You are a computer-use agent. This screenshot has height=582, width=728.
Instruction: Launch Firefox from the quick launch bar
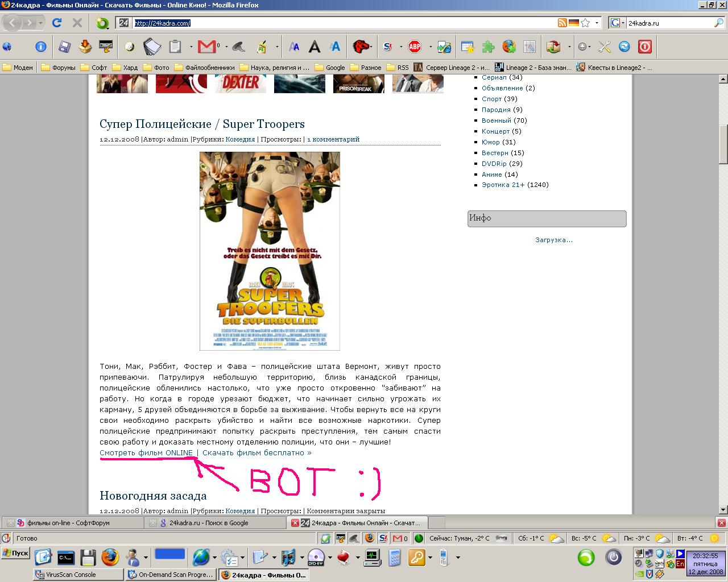pyautogui.click(x=110, y=557)
